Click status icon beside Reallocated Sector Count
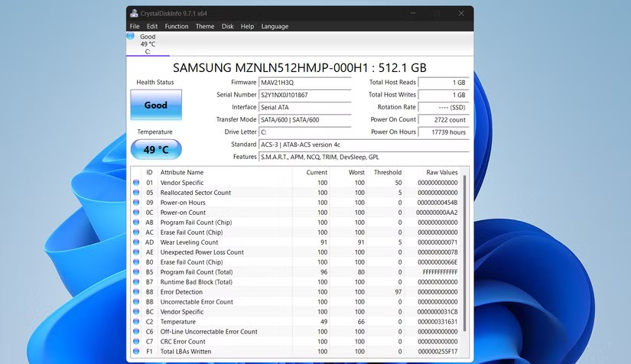The image size is (631, 364). [136, 193]
